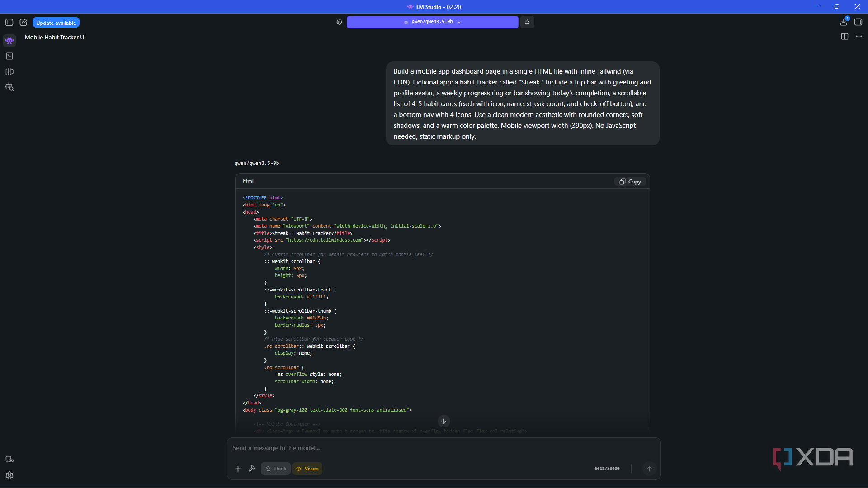Select the user prompt message bubble
Screen dimensions: 868x488
point(523,103)
